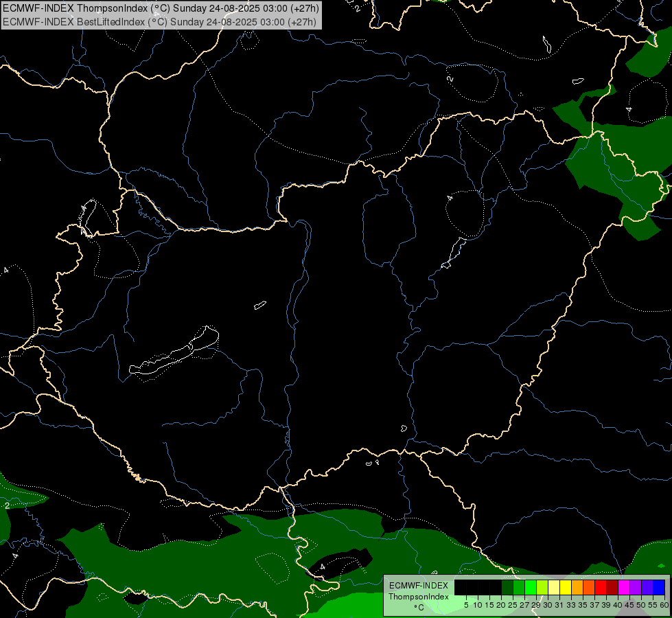Click the ECMWF-INDEX label in the legend
The width and height of the screenshot is (672, 618).
419,586
